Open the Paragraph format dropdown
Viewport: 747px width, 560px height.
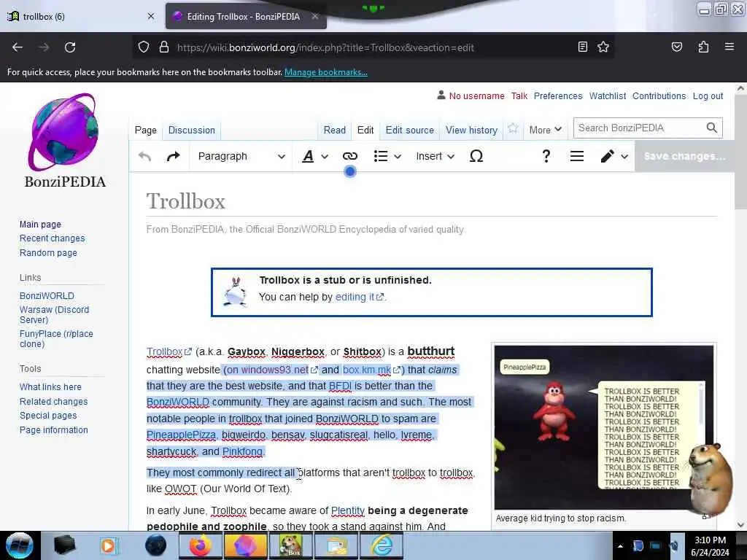[x=241, y=156]
